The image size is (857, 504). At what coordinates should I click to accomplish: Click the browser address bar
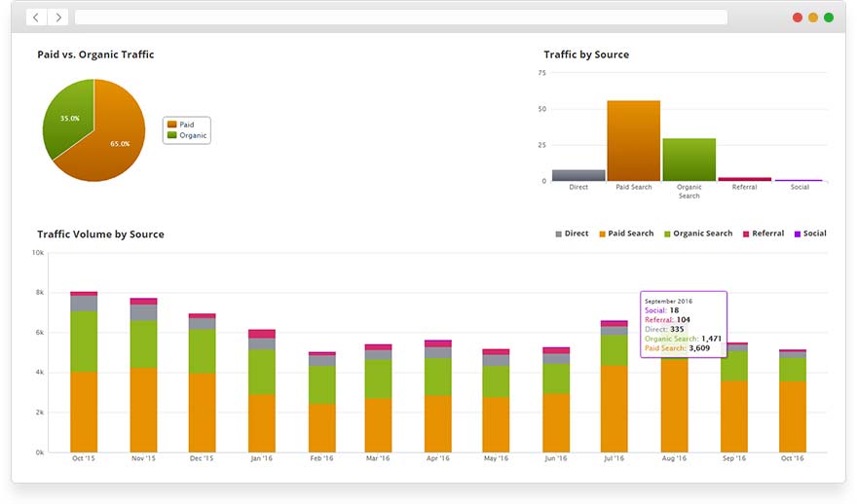400,18
